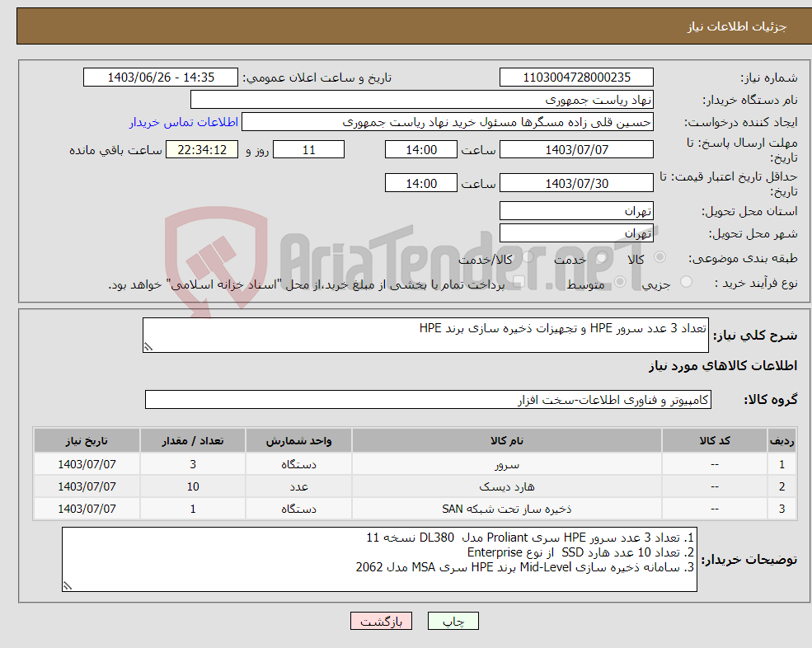Click the need date in the SAN row
The height and width of the screenshot is (648, 812).
87,509
